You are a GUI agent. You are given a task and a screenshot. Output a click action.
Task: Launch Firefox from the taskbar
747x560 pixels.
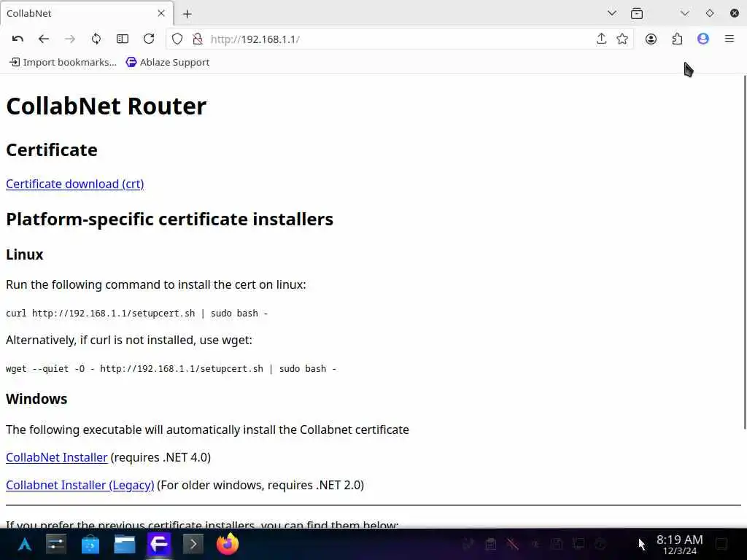pyautogui.click(x=228, y=544)
